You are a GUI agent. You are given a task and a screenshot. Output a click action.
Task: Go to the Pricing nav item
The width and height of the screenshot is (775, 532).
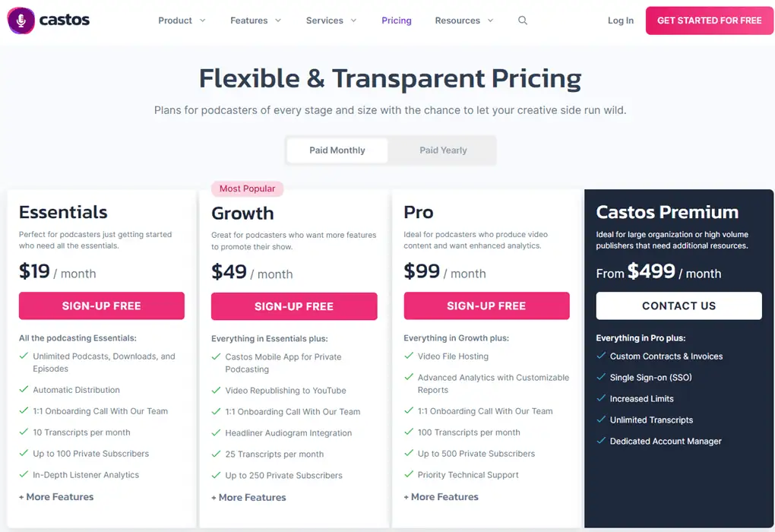click(397, 21)
